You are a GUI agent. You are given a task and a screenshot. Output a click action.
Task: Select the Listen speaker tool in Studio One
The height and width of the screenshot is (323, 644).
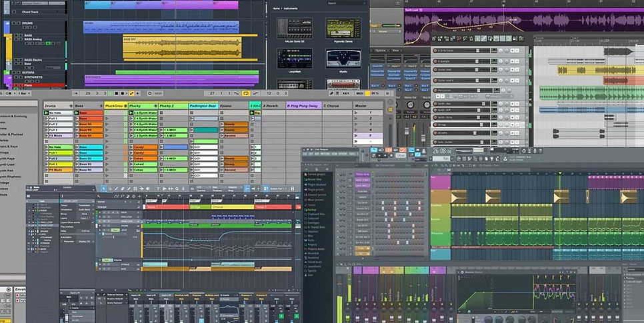pyautogui.click(x=147, y=188)
